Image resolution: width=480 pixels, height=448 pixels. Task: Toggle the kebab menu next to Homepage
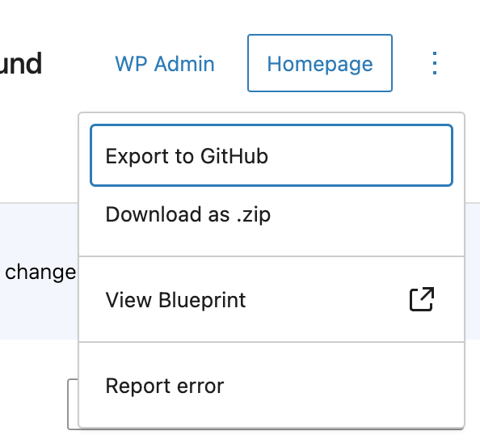pos(435,63)
